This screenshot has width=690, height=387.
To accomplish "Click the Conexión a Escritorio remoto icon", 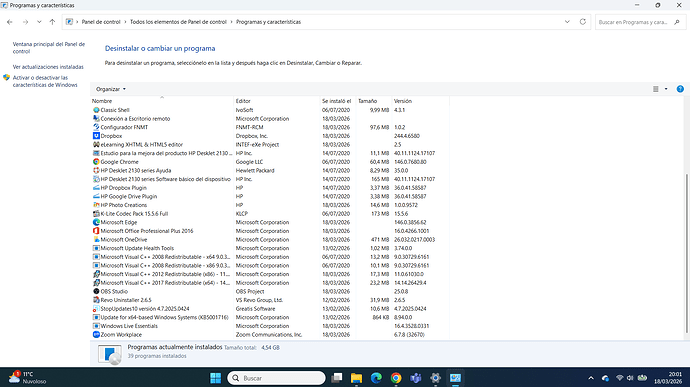I will pyautogui.click(x=96, y=119).
